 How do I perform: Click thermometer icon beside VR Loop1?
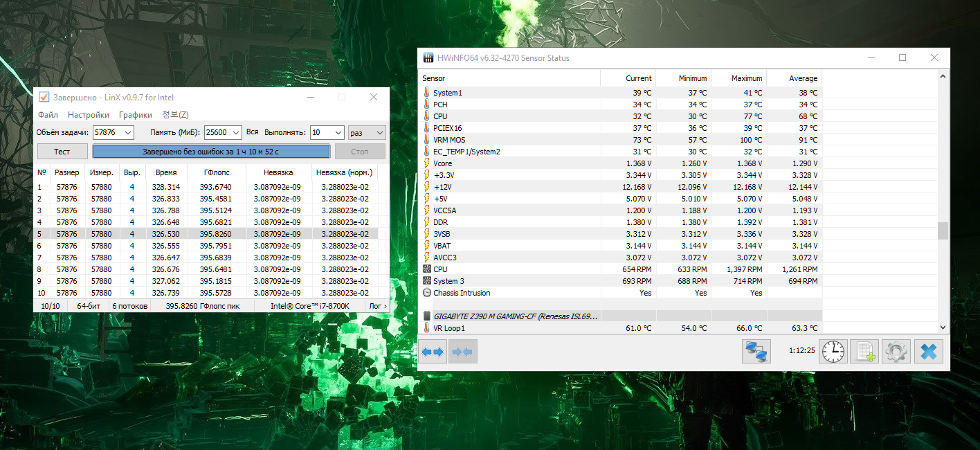point(426,328)
